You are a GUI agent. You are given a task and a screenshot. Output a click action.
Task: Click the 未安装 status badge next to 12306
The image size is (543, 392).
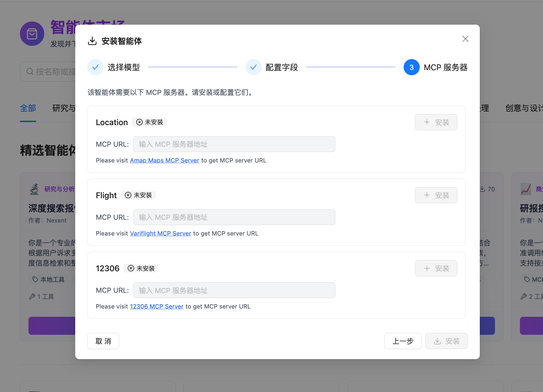click(x=141, y=268)
